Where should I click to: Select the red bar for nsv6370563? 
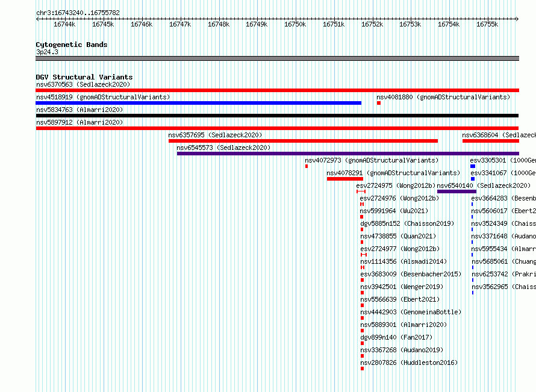(x=277, y=90)
